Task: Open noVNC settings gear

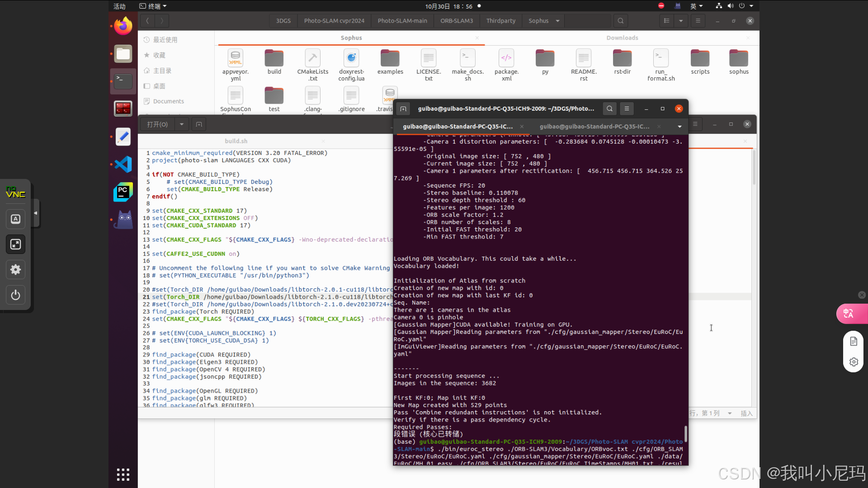Action: point(16,270)
